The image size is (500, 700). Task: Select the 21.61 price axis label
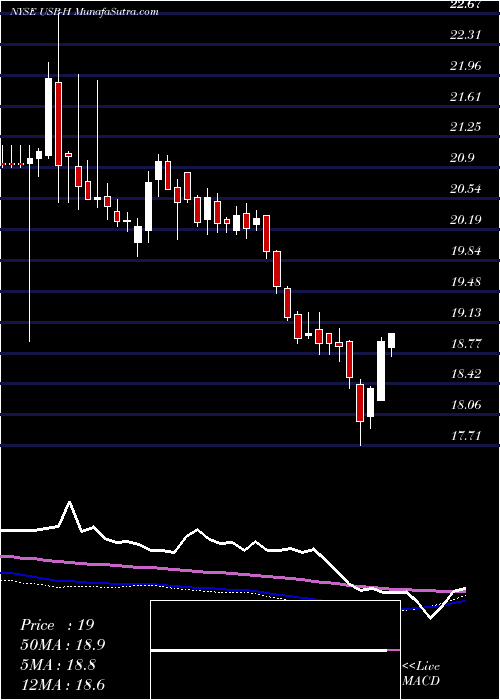coord(466,97)
